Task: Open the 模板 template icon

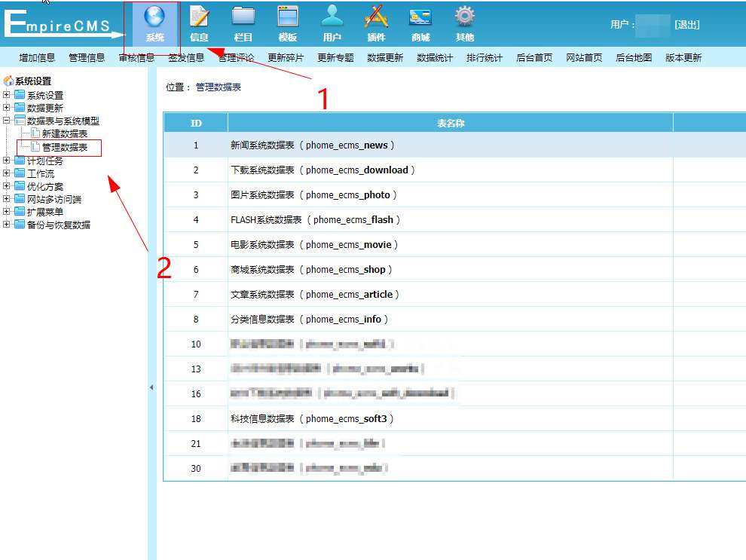Action: (x=288, y=17)
